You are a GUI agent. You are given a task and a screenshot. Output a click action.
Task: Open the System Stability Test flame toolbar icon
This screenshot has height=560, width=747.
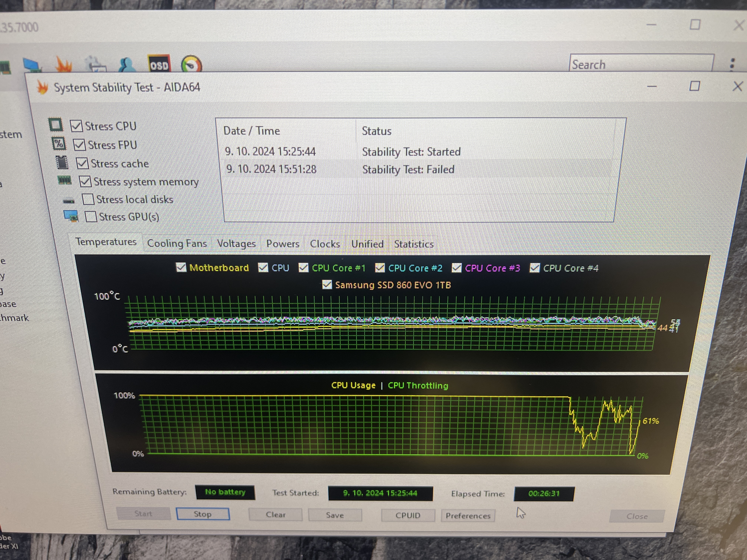tap(64, 64)
